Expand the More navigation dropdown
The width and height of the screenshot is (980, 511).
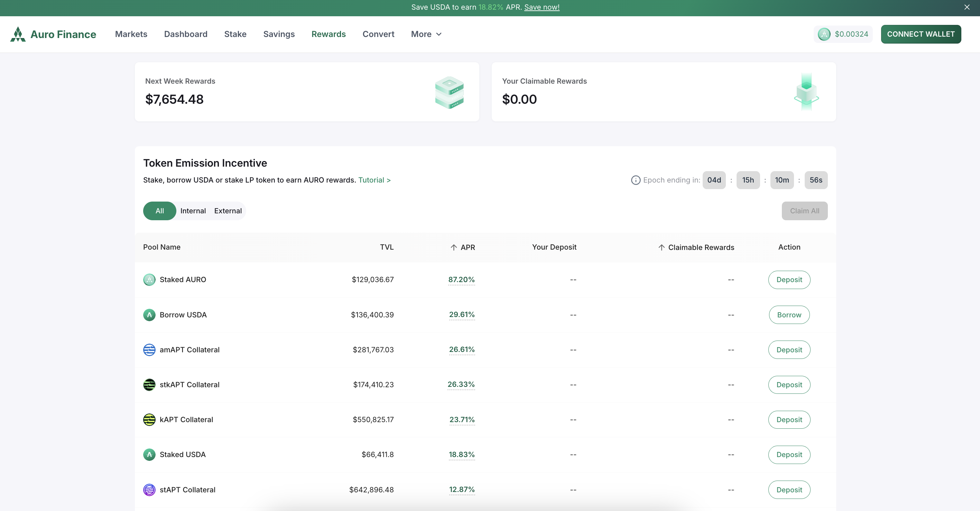426,34
